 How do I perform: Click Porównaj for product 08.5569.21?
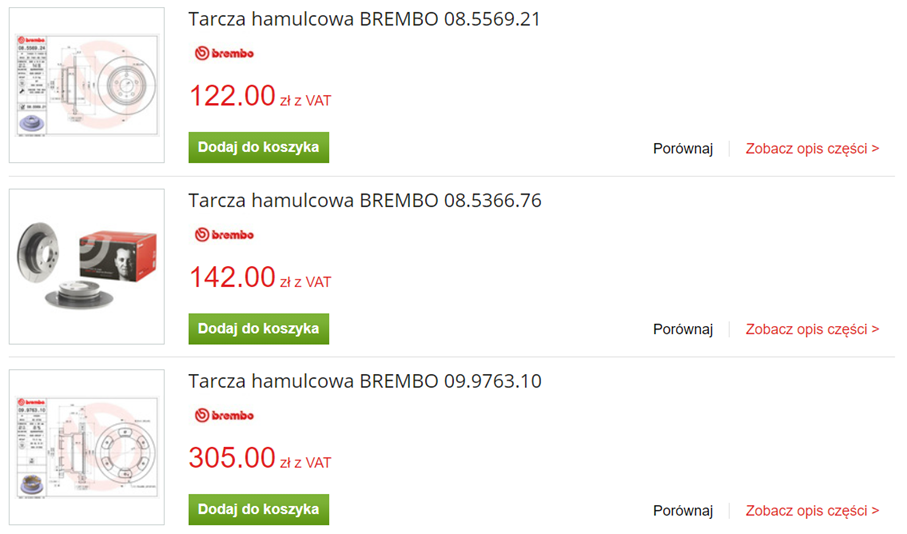(x=683, y=148)
